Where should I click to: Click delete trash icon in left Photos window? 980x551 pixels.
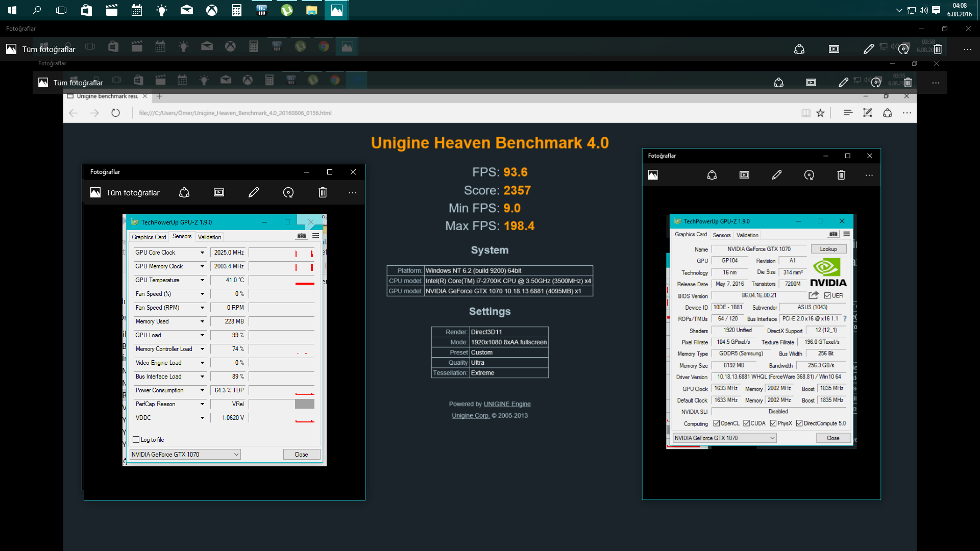click(x=323, y=192)
